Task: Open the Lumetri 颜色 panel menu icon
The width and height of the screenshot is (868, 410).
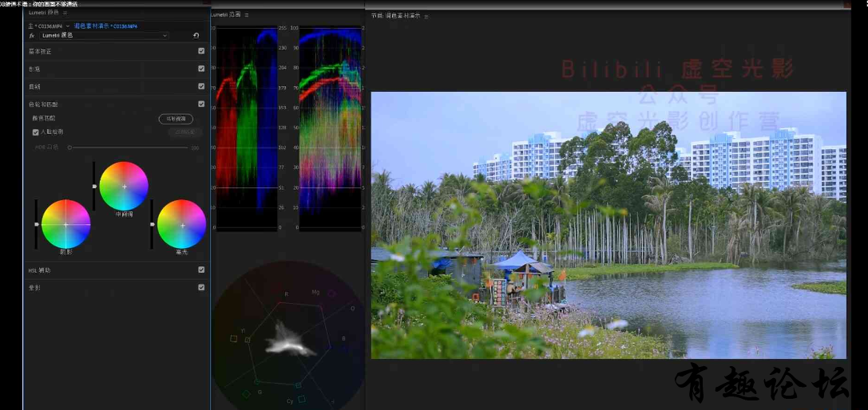Action: tap(65, 12)
